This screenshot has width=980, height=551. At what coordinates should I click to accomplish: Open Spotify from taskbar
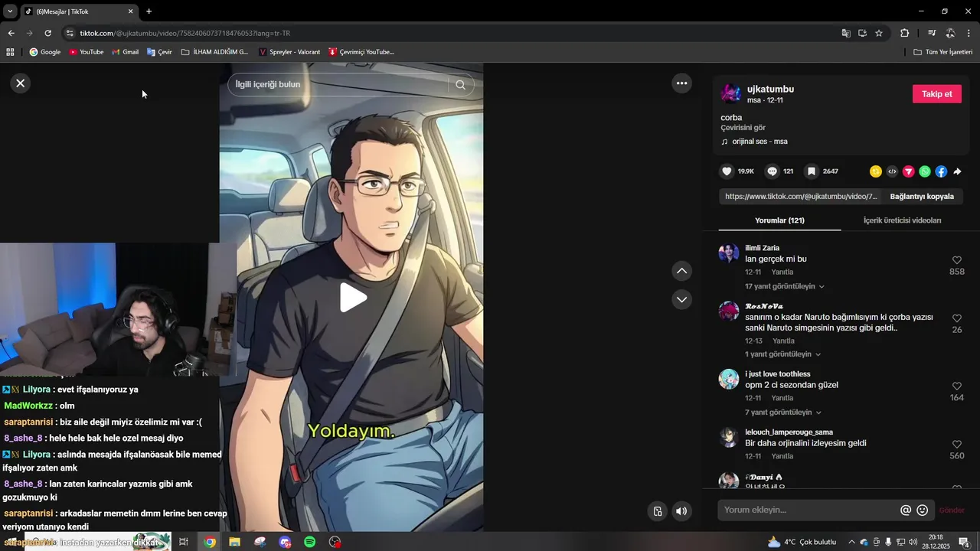pyautogui.click(x=309, y=542)
